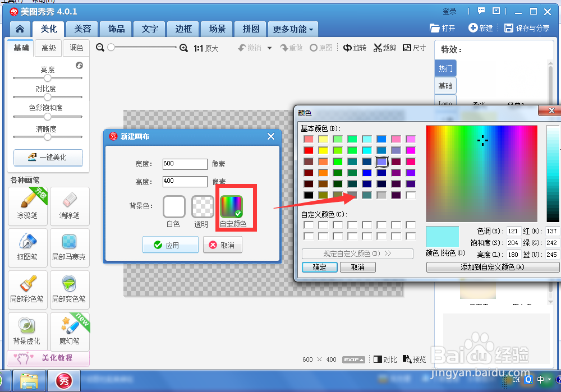The width and height of the screenshot is (561, 392).
Task: Click the 一键美化 one-click beautify button
Action: (x=48, y=158)
